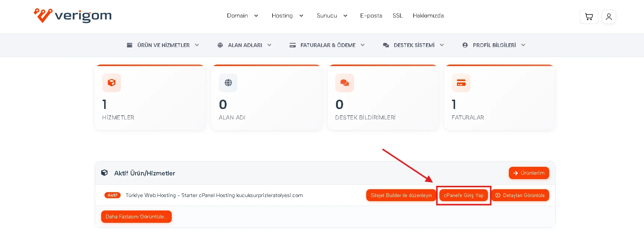Click the Verigom logo

(73, 16)
